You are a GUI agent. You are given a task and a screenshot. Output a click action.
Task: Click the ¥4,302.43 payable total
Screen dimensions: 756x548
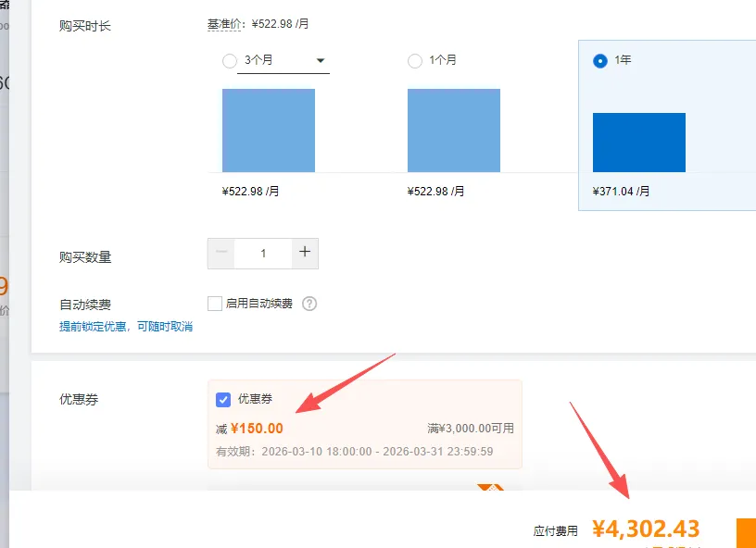(x=646, y=529)
